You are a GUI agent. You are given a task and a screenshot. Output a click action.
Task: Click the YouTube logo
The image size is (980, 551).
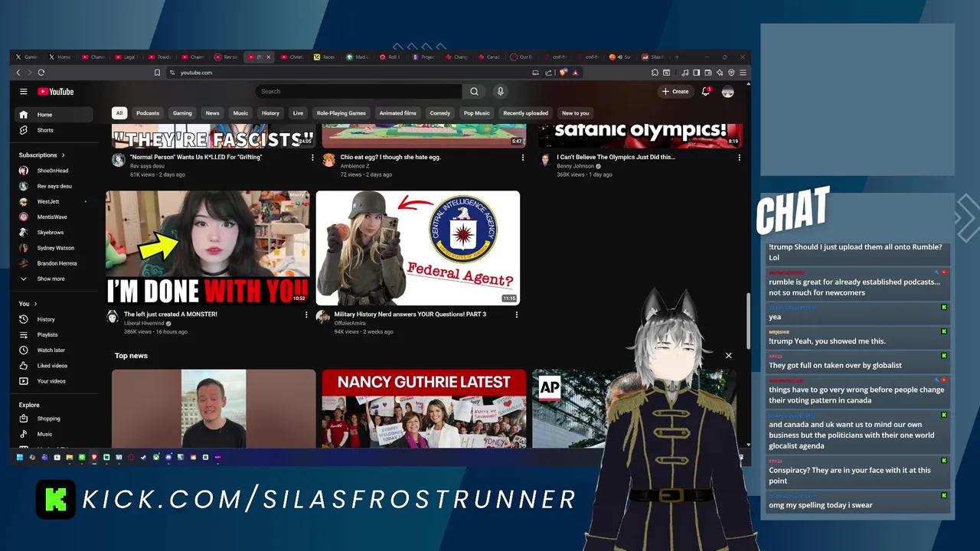click(x=56, y=92)
